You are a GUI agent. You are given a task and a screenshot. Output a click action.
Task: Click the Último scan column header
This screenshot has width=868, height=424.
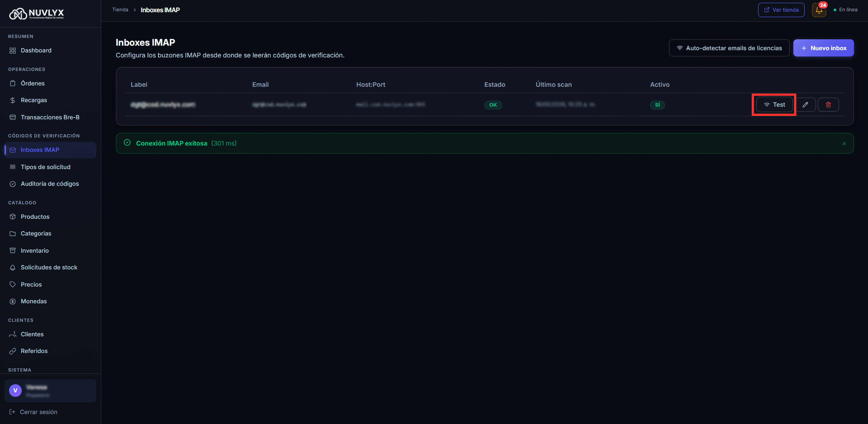(x=554, y=85)
